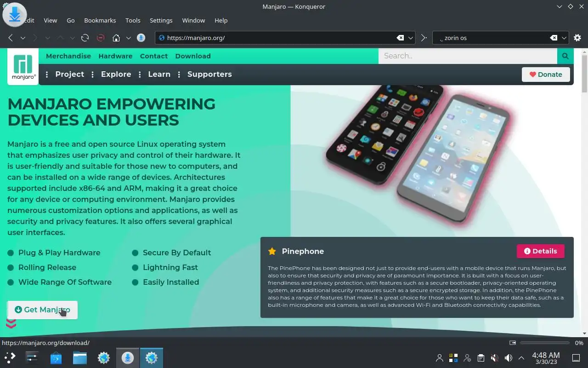Click the Download link in top bar
Viewport: 588px width, 368px height.
pyautogui.click(x=193, y=56)
